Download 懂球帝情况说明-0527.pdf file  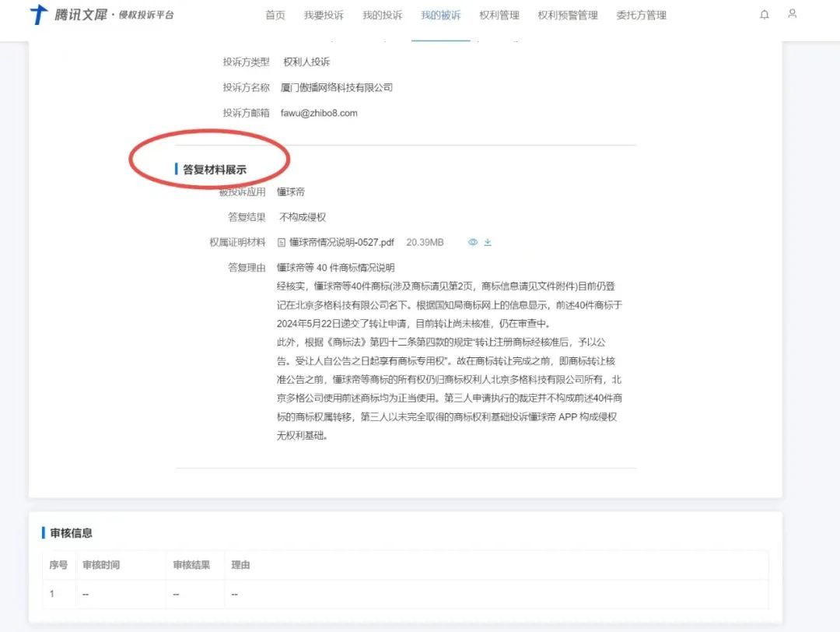[488, 242]
